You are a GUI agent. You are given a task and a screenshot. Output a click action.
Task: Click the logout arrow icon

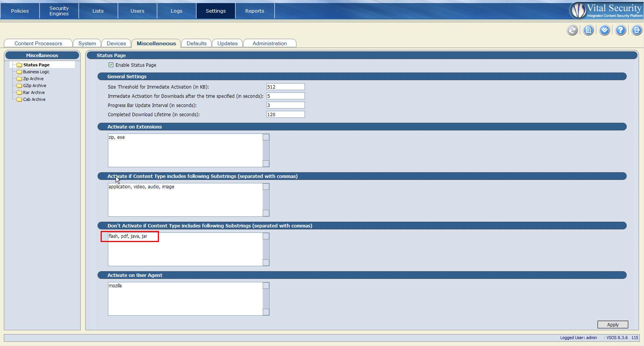click(x=636, y=30)
